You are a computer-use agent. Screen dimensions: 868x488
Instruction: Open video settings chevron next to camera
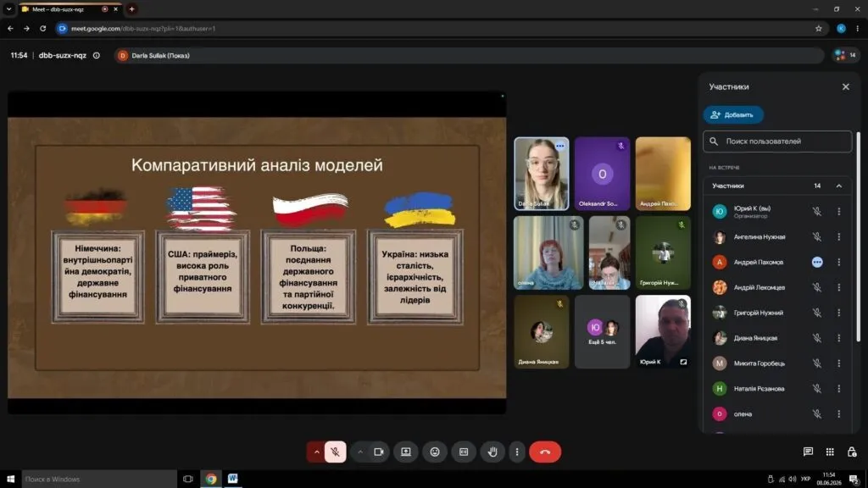pyautogui.click(x=359, y=452)
